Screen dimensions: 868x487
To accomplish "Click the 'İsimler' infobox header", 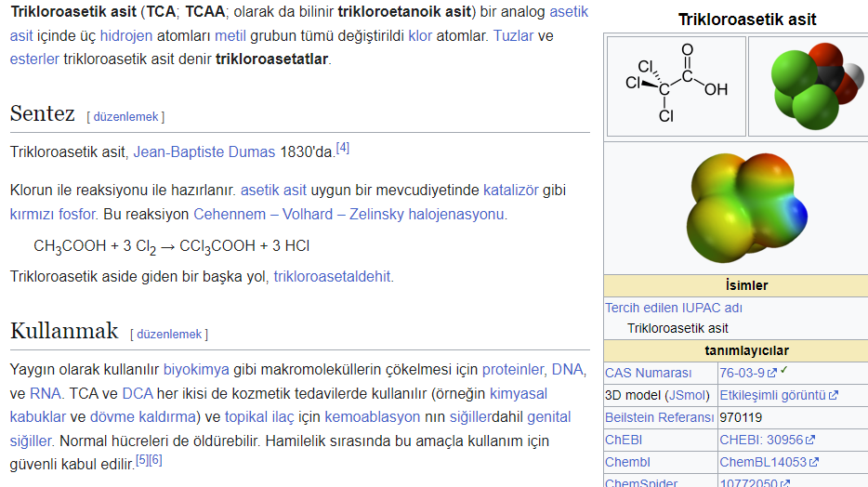I will tap(747, 285).
